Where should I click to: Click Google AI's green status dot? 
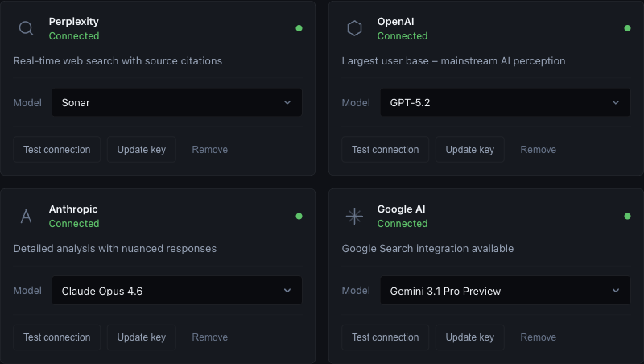click(x=627, y=216)
